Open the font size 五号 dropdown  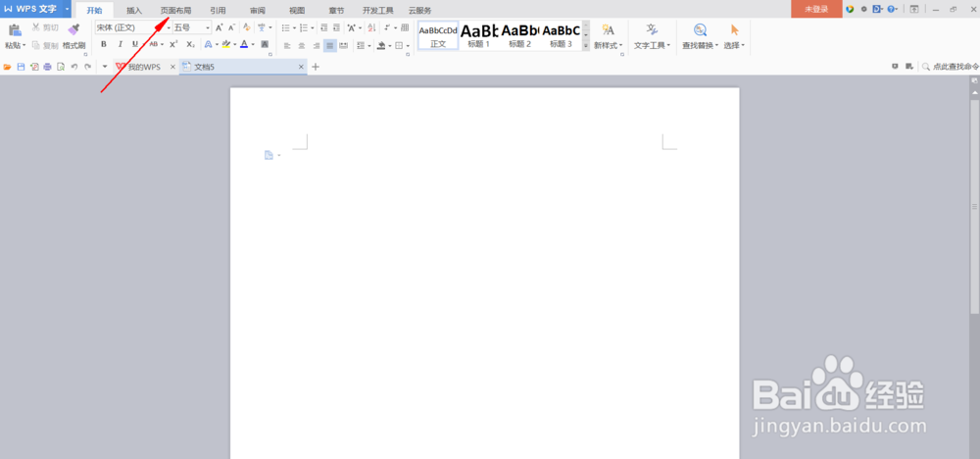[208, 27]
